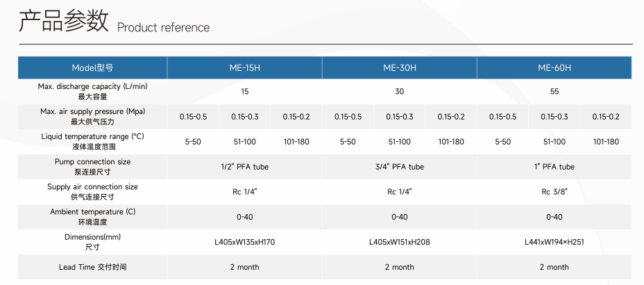Select discharge capacity value 55
This screenshot has height=285, width=644.
click(554, 92)
